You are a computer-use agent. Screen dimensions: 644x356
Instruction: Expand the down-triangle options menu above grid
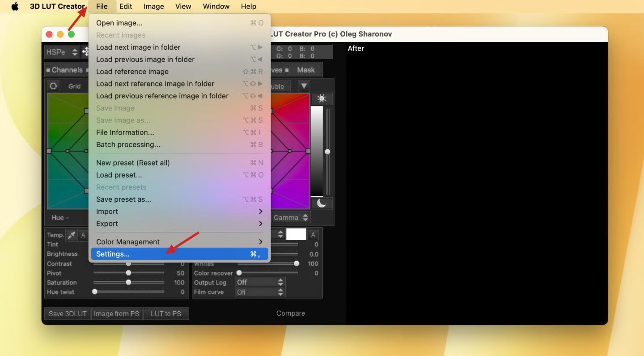pyautogui.click(x=304, y=86)
